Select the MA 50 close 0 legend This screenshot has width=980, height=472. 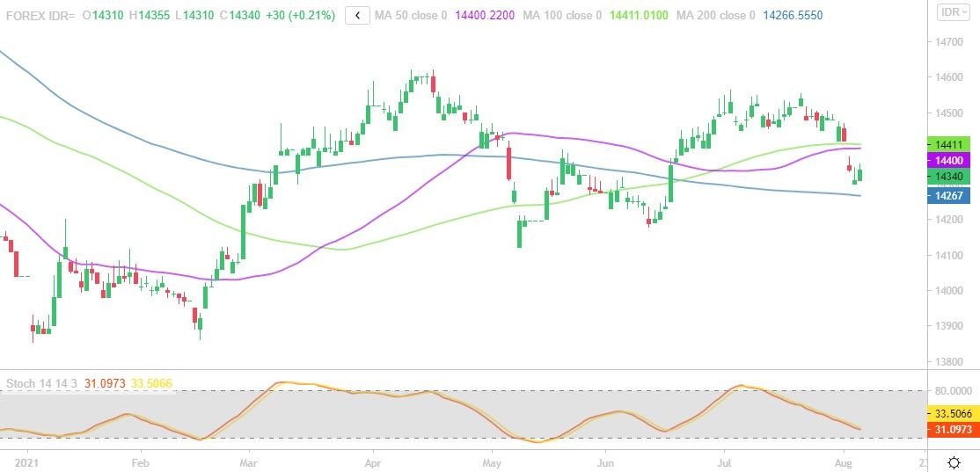(411, 15)
